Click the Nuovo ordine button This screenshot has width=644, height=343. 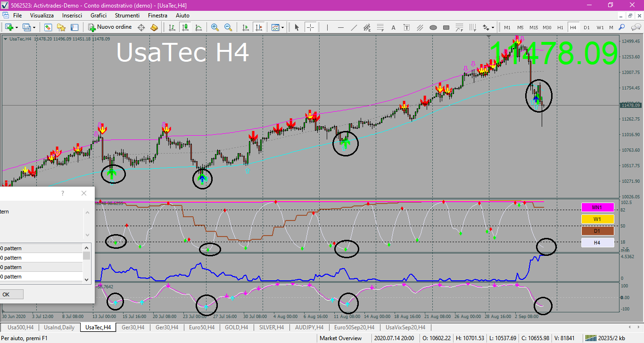pyautogui.click(x=110, y=27)
